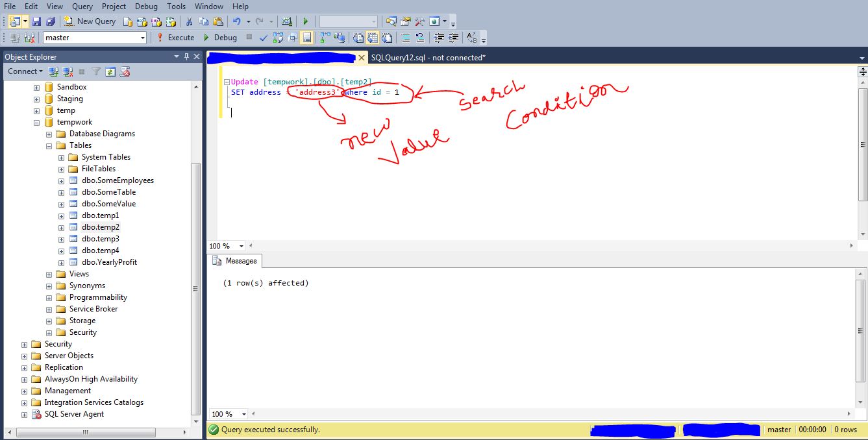The width and height of the screenshot is (868, 440).
Task: Refresh the Object Explorer tree
Action: [110, 71]
